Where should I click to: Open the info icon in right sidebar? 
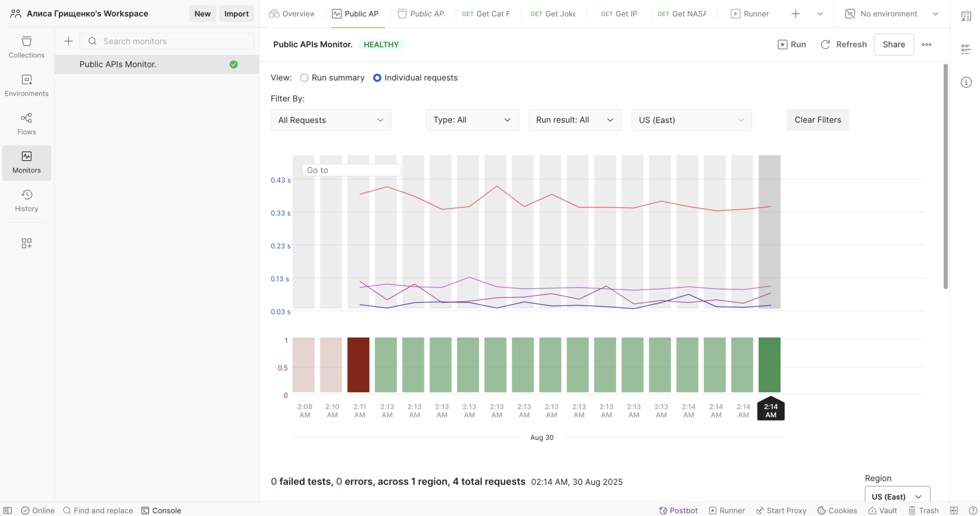[966, 82]
